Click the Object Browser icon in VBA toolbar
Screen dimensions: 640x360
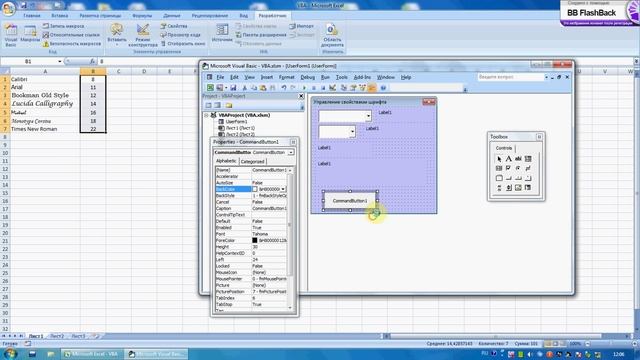pos(362,88)
